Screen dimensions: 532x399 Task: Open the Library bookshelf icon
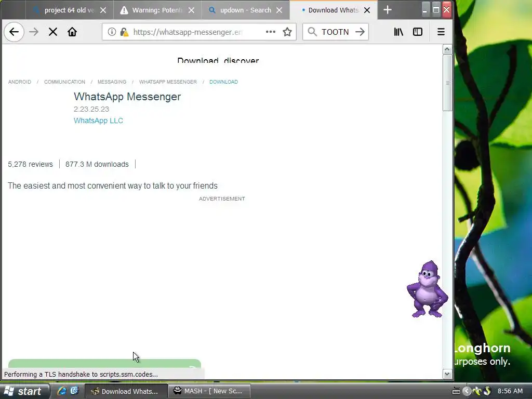[398, 32]
